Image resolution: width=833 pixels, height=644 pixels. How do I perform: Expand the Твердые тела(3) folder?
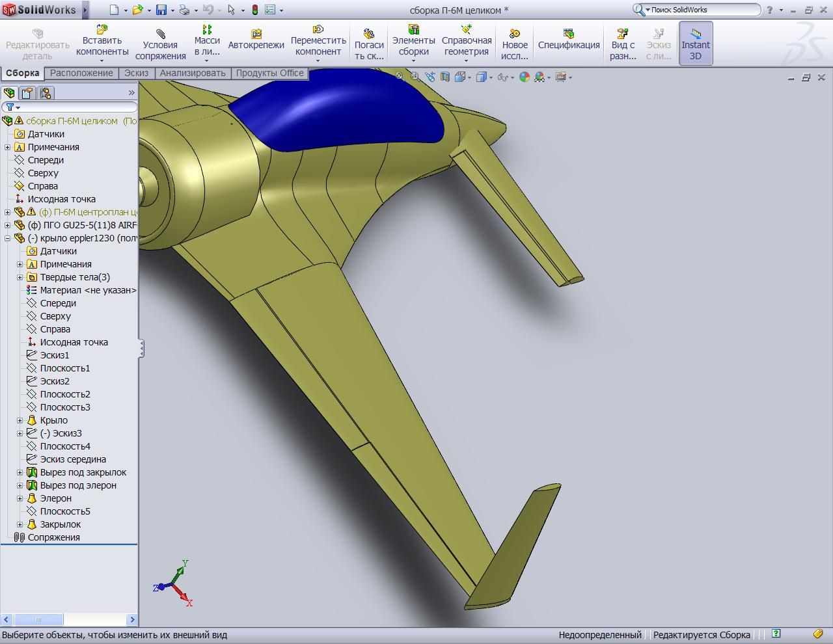pos(20,277)
